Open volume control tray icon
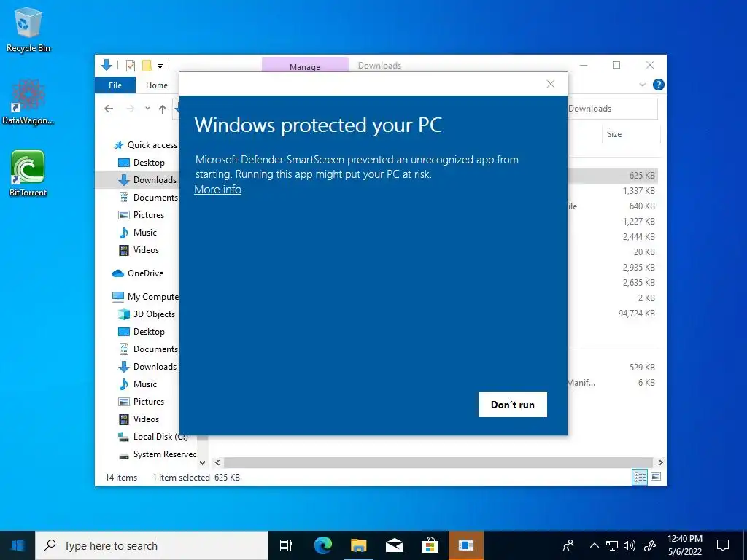Viewport: 747px width, 560px height. tap(630, 545)
